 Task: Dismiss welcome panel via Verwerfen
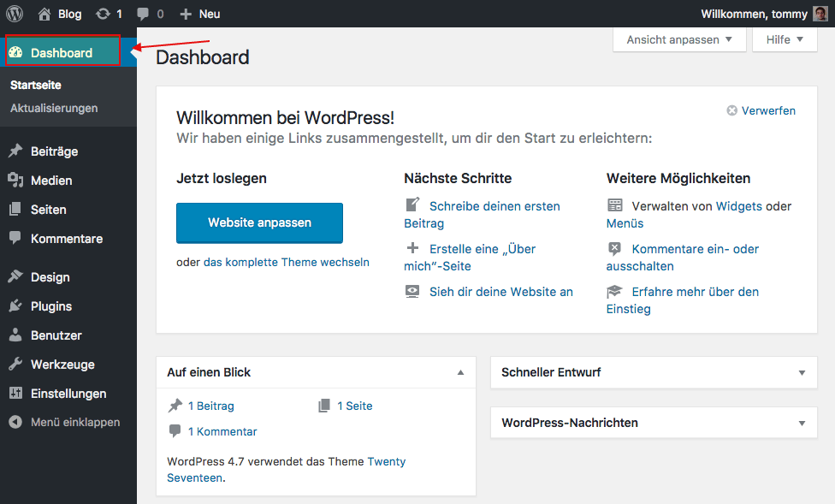click(761, 110)
